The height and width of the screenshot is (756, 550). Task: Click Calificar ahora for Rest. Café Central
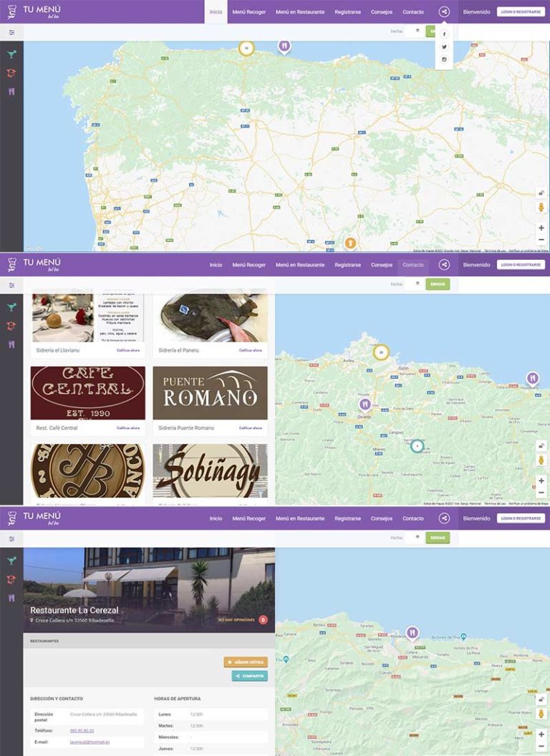point(128,427)
